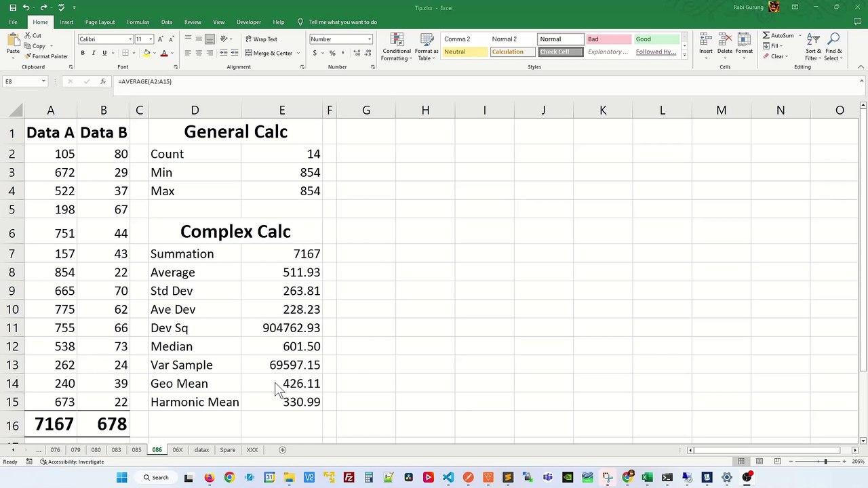
Task: Click the Paste clipboard icon
Action: tap(12, 41)
